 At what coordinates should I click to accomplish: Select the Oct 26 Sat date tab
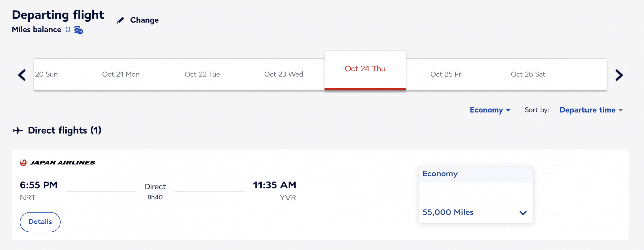(x=528, y=74)
